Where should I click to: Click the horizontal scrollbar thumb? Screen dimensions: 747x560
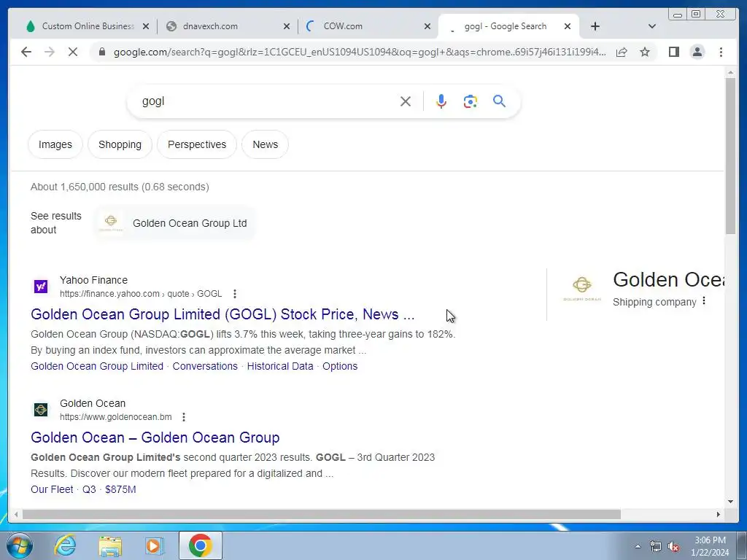coord(322,514)
